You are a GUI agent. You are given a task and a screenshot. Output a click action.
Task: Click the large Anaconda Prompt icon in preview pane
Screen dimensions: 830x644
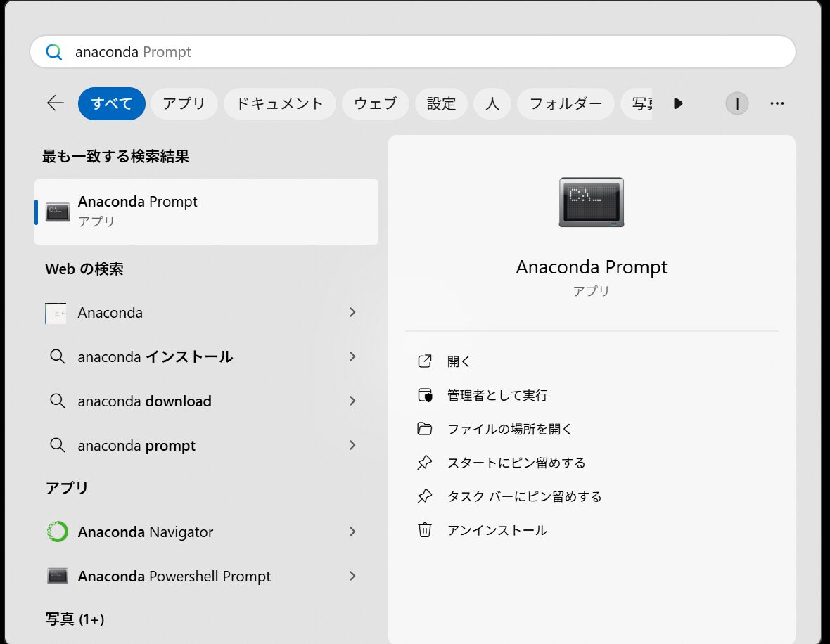(592, 202)
